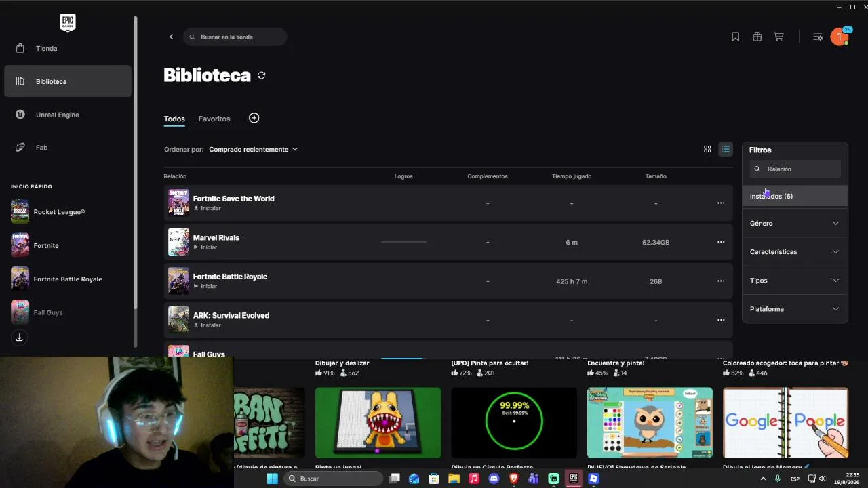This screenshot has width=868, height=488.
Task: Open the Windows Start menu
Action: pos(272,479)
